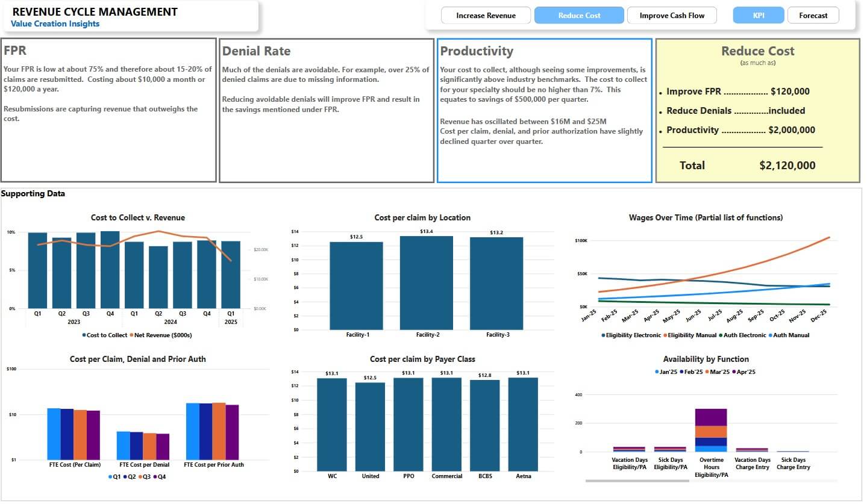Viewport: 867px width, 504px height.
Task: Click the Increase Revenue button
Action: point(486,16)
